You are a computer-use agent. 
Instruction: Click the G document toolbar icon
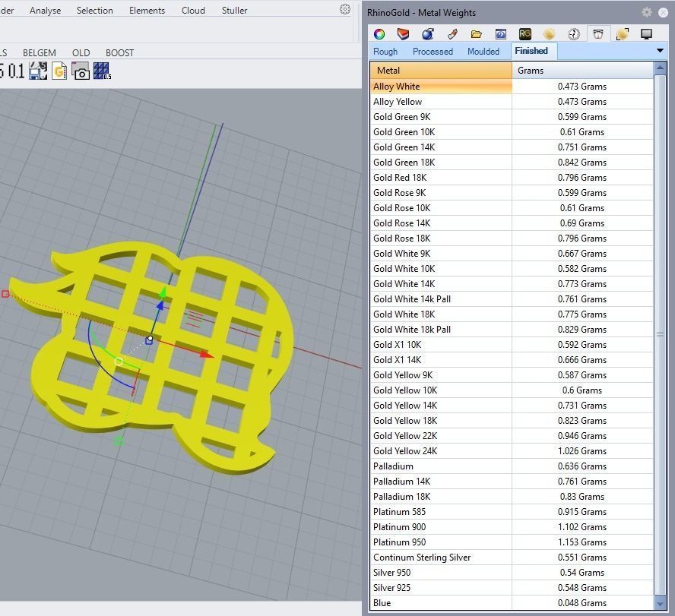tap(59, 71)
